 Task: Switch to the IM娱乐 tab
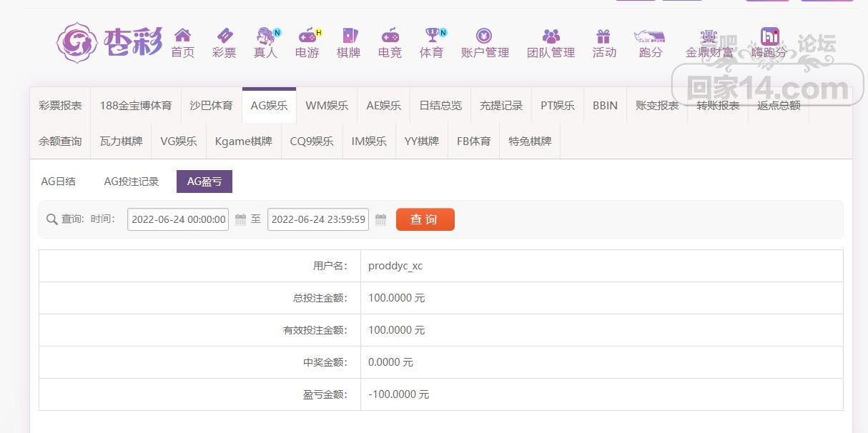point(369,141)
